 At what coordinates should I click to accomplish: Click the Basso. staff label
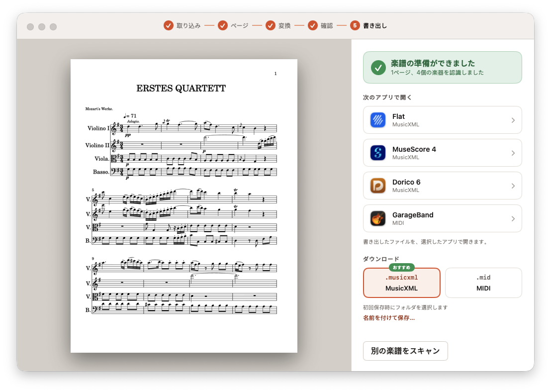point(101,172)
